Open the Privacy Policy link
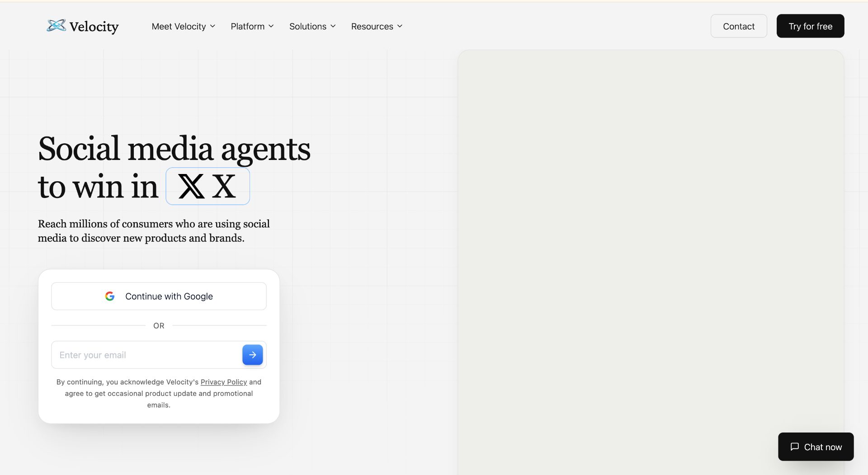The height and width of the screenshot is (475, 868). (x=224, y=382)
